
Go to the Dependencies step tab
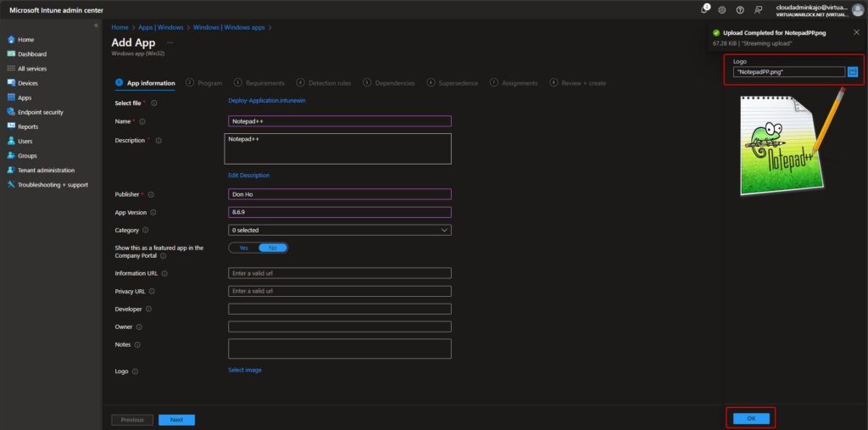[x=389, y=83]
